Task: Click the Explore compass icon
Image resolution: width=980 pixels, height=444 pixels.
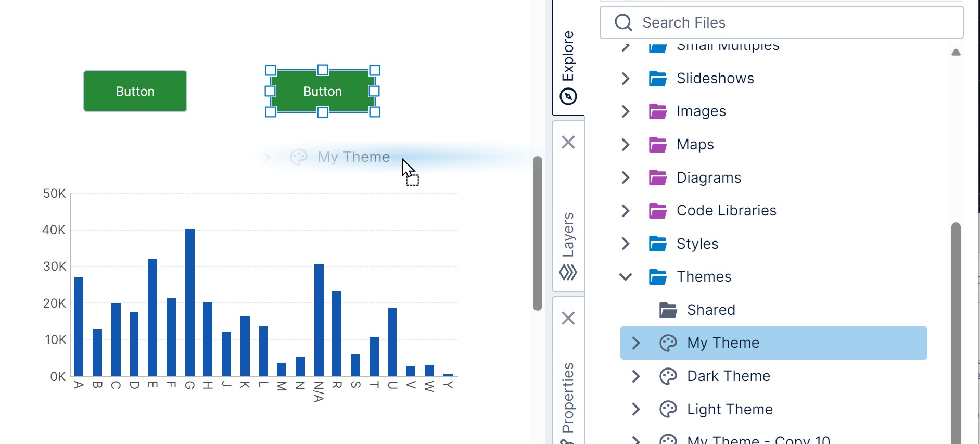Action: coord(568,96)
